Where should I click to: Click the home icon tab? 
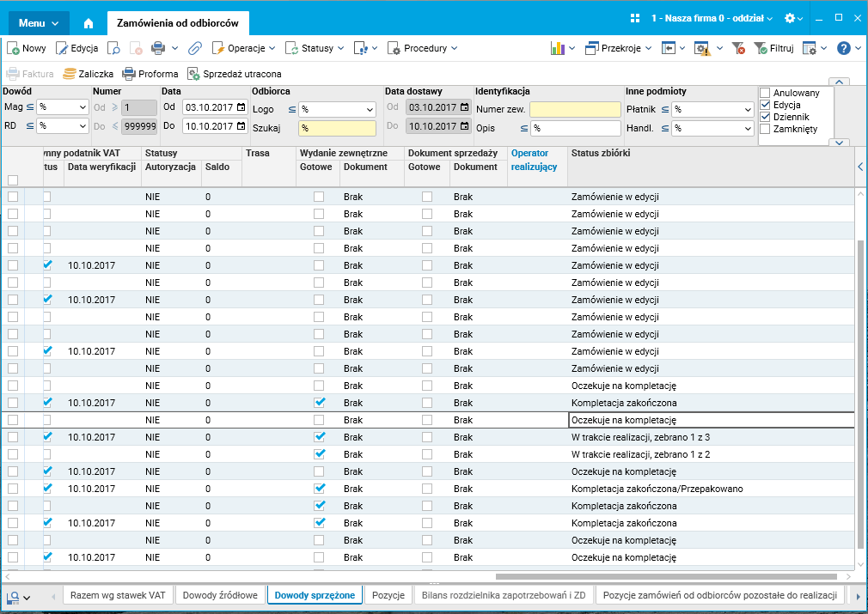(x=89, y=22)
